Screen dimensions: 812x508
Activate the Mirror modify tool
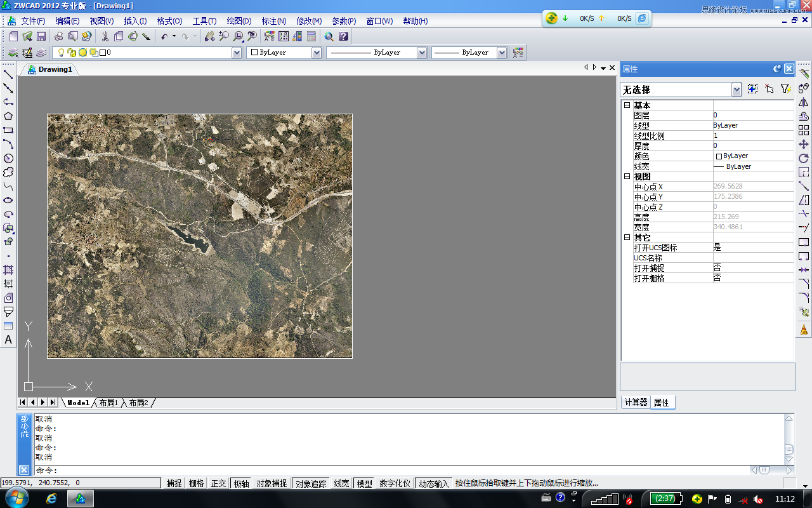(x=804, y=102)
